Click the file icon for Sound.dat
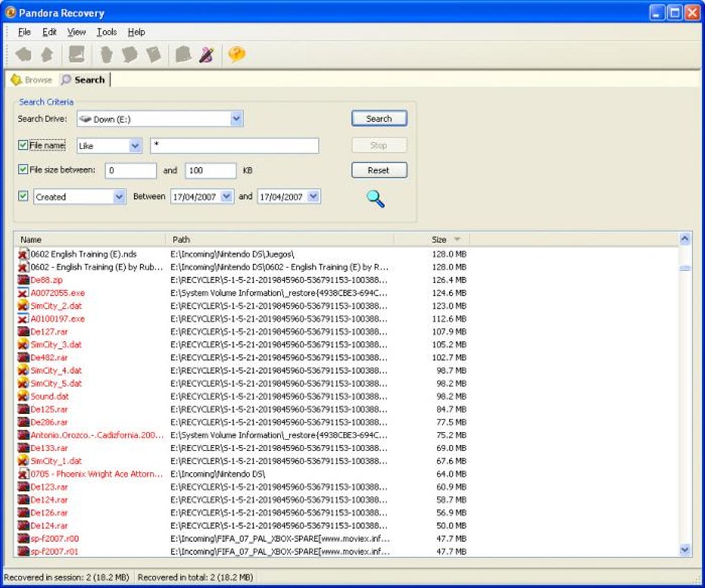The width and height of the screenshot is (705, 588). point(23,396)
